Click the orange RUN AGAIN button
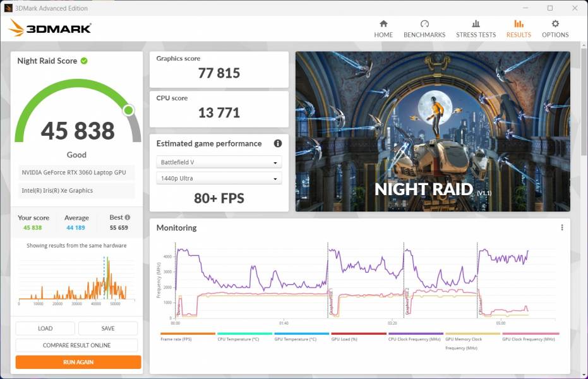The image size is (588, 379). [78, 362]
